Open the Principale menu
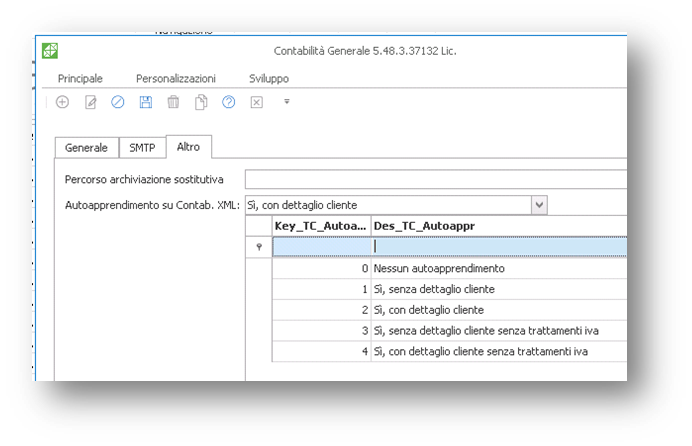 pos(80,79)
